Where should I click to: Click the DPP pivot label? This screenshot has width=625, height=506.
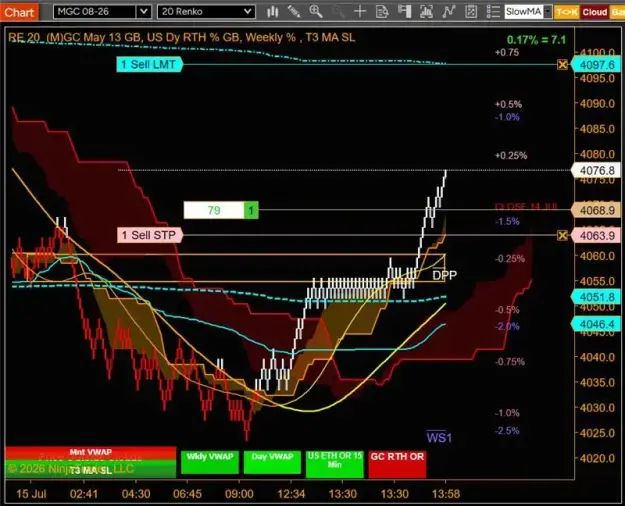click(444, 275)
